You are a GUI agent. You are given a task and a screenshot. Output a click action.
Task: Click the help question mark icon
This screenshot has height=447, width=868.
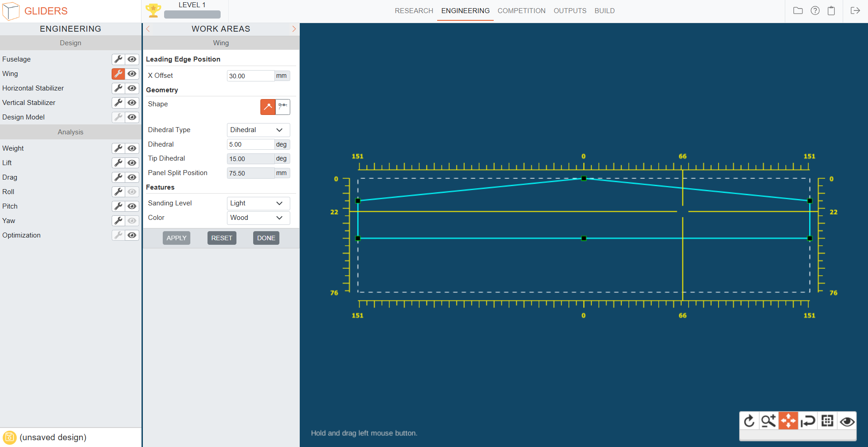(x=815, y=10)
